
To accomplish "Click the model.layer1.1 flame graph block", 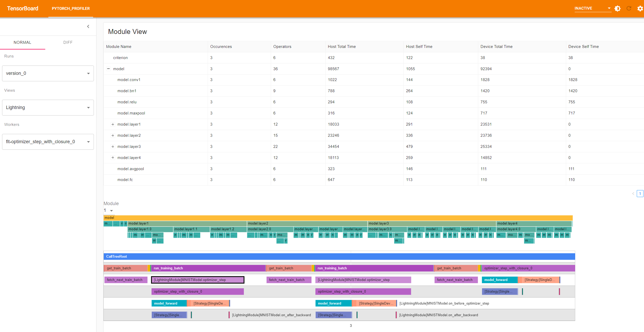I will [191, 229].
